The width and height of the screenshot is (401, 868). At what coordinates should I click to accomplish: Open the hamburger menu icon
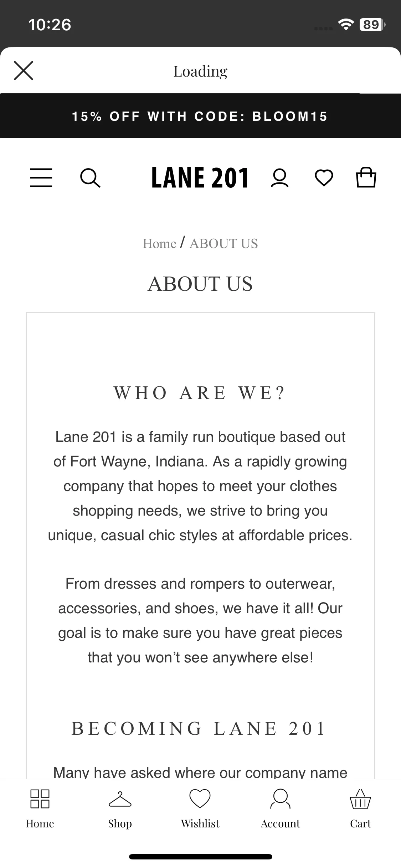click(41, 177)
